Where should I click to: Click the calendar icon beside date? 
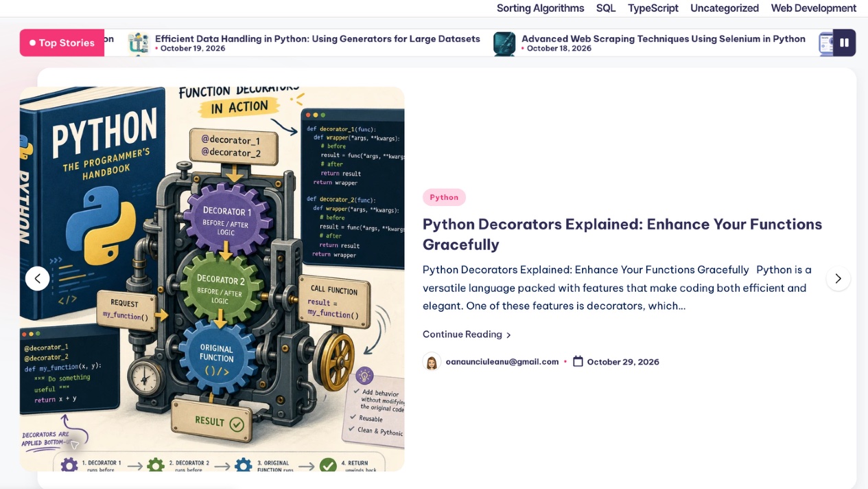click(x=578, y=361)
